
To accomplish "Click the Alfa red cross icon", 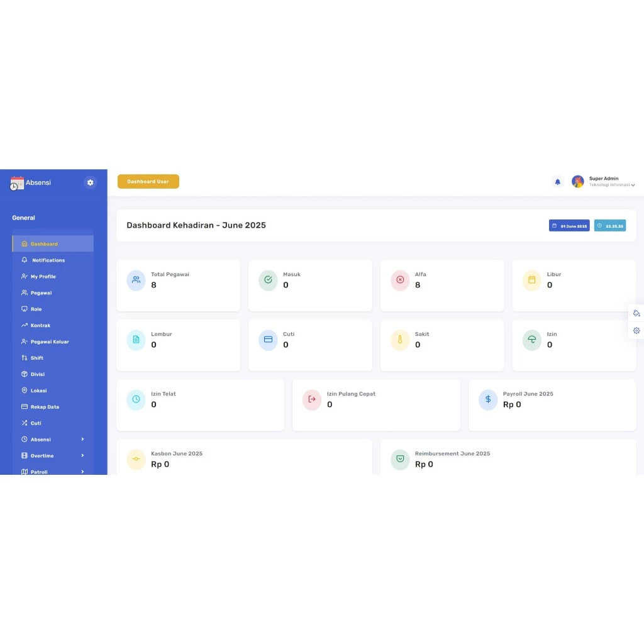I will tap(400, 280).
